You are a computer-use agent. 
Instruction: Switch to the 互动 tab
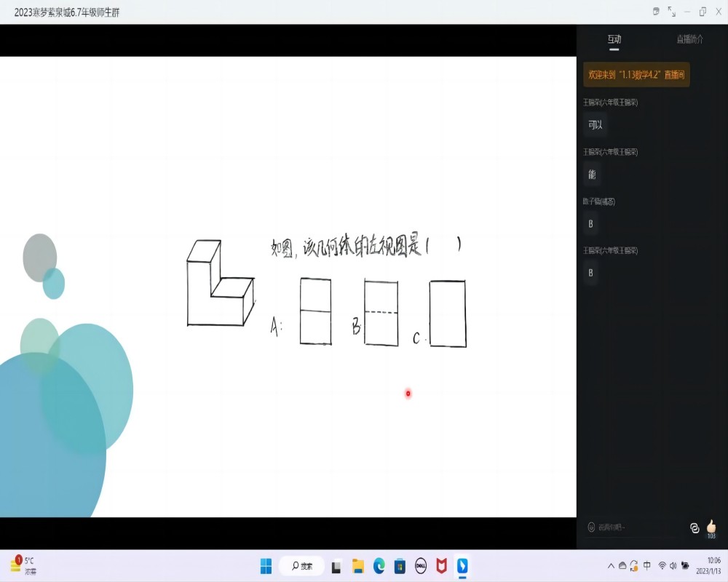(614, 39)
